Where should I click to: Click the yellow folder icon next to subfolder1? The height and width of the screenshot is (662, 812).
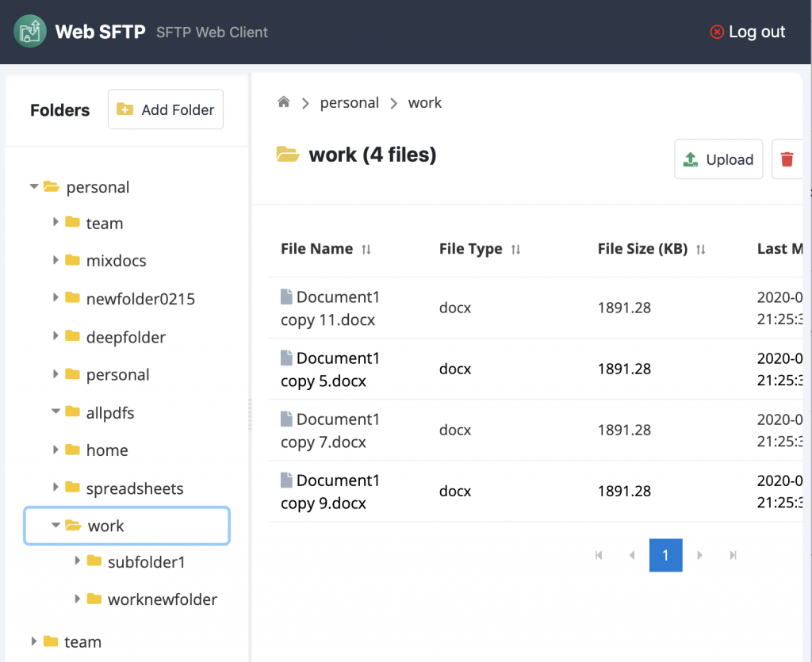click(x=94, y=561)
